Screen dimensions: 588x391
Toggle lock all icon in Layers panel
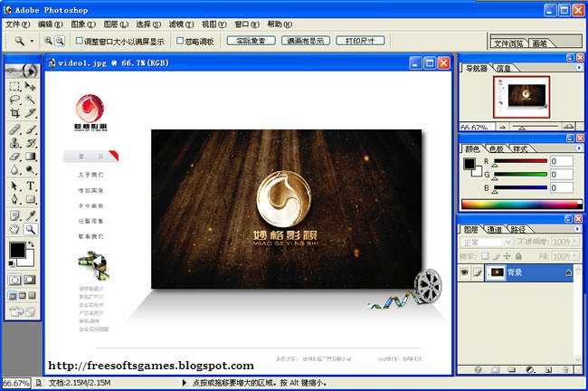point(518,256)
